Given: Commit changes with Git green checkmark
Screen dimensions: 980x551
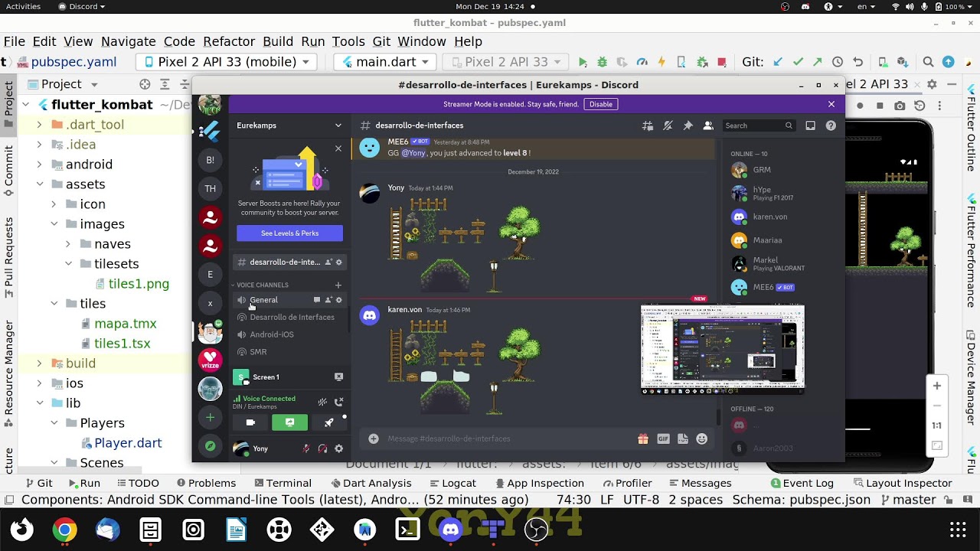Looking at the screenshot, I should tap(798, 62).
